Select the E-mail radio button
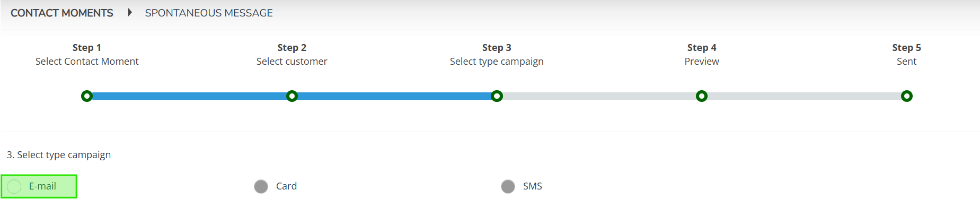980x207 pixels. coord(14,186)
